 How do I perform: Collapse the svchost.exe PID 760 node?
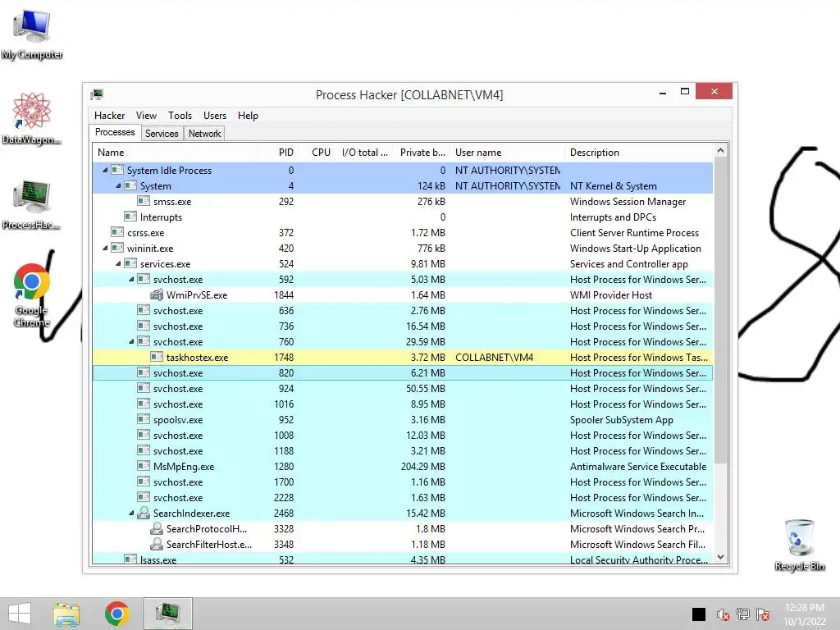pyautogui.click(x=131, y=342)
